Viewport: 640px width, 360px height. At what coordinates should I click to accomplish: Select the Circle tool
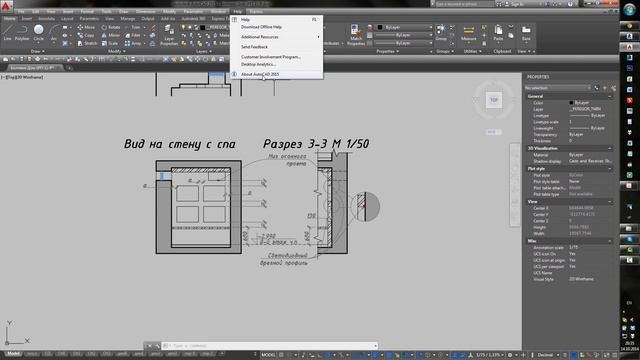(x=38, y=32)
